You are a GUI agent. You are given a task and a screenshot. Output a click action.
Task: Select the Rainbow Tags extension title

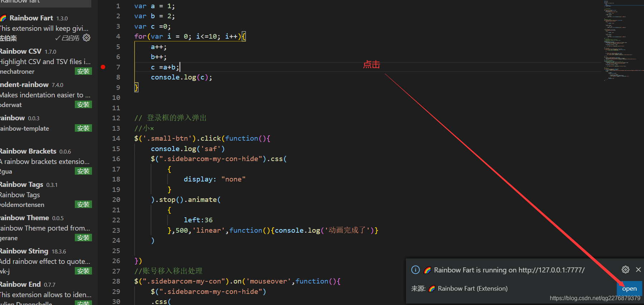tap(21, 184)
